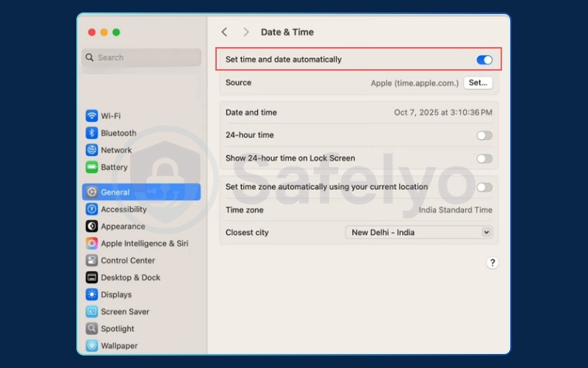Screen dimensions: 588x368
Task: Click the Apple (time.apple.com.) source text
Action: point(415,83)
